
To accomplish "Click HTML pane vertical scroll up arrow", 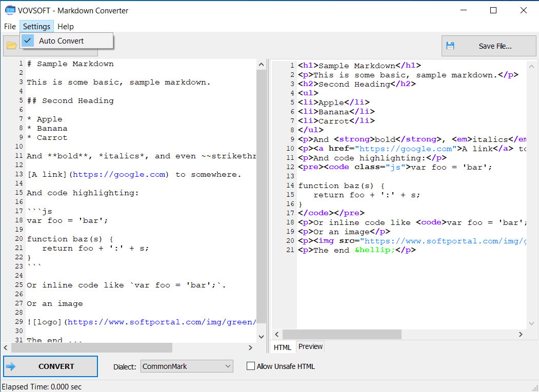I will (531, 66).
